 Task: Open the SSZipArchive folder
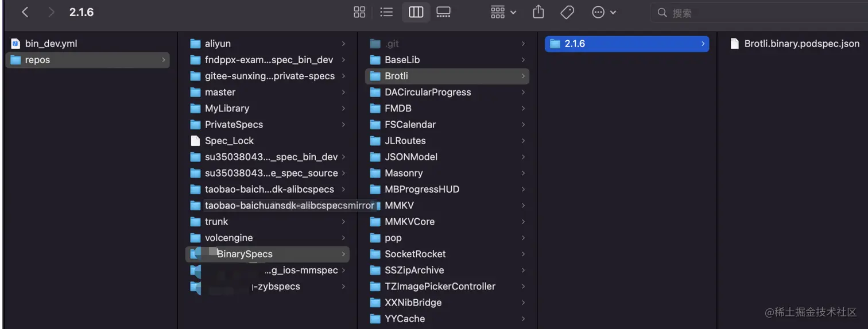click(447, 270)
